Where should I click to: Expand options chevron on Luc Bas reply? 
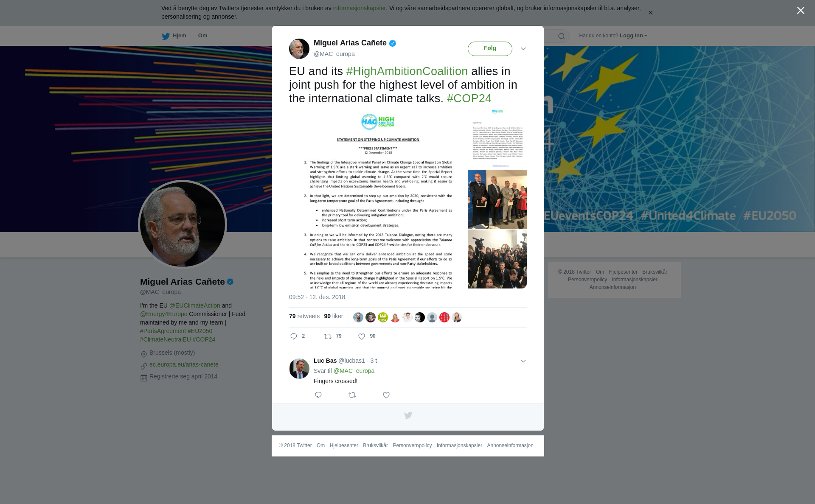(x=523, y=361)
